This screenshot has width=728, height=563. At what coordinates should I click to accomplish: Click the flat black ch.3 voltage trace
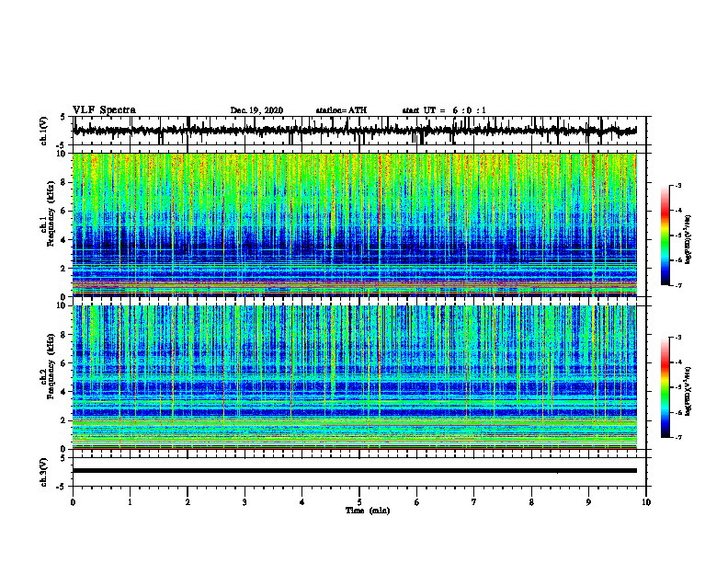coord(354,471)
